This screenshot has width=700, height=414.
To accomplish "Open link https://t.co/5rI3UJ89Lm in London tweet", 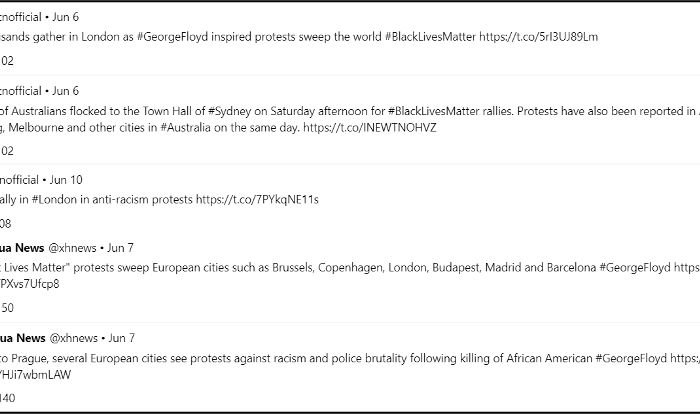I will click(538, 37).
